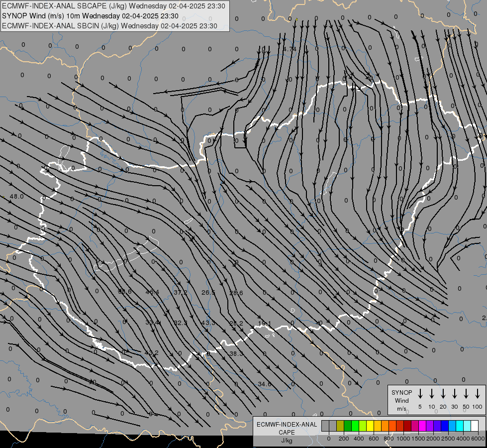Click the 100 m/s wind arrow in legend
The image size is (487, 448).
coord(478,394)
